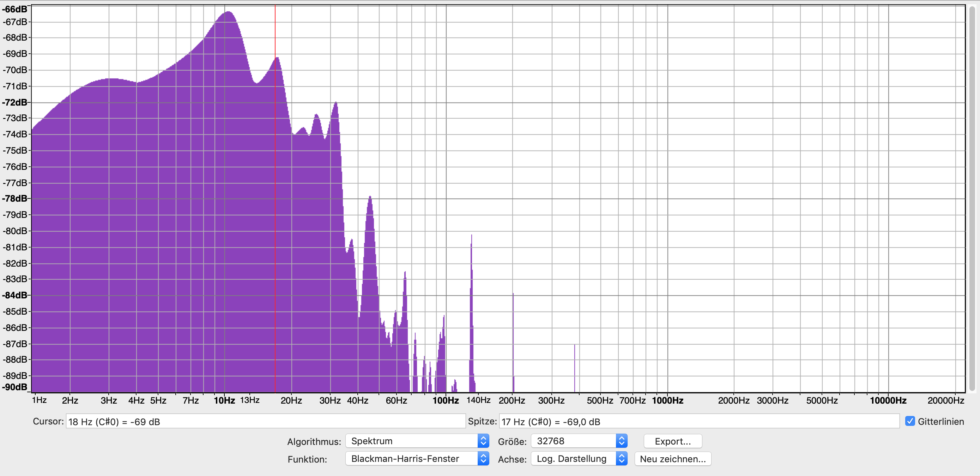Click the 10Hz frequency axis label
The height and width of the screenshot is (476, 980).
(x=224, y=400)
